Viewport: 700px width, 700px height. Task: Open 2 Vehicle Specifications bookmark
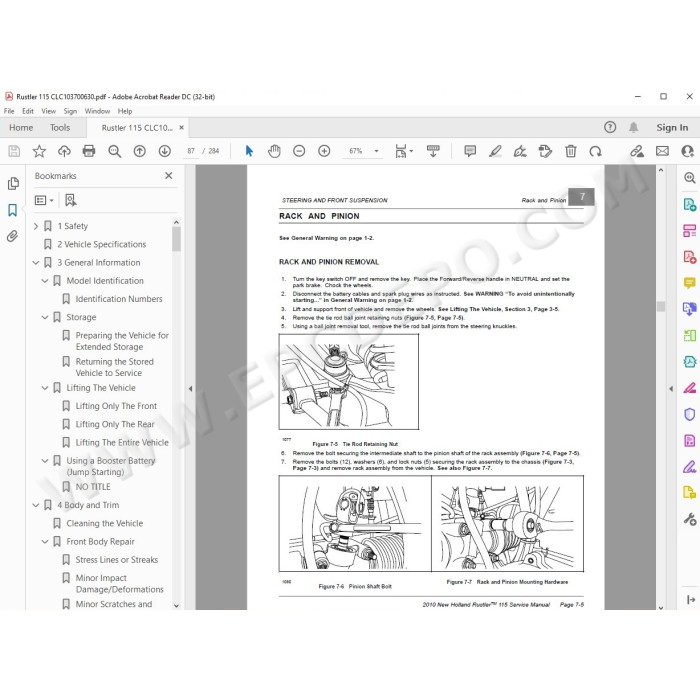pyautogui.click(x=102, y=245)
